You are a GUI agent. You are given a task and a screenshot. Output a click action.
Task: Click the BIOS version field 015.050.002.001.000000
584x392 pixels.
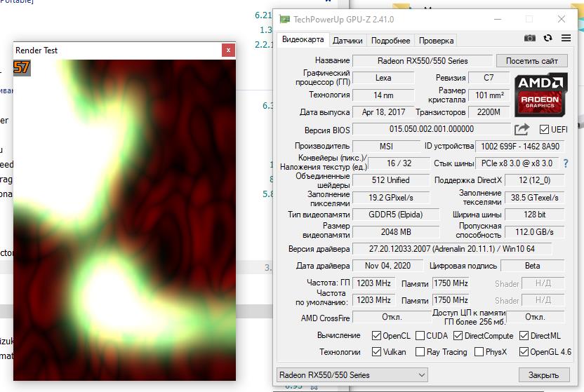tap(431, 129)
